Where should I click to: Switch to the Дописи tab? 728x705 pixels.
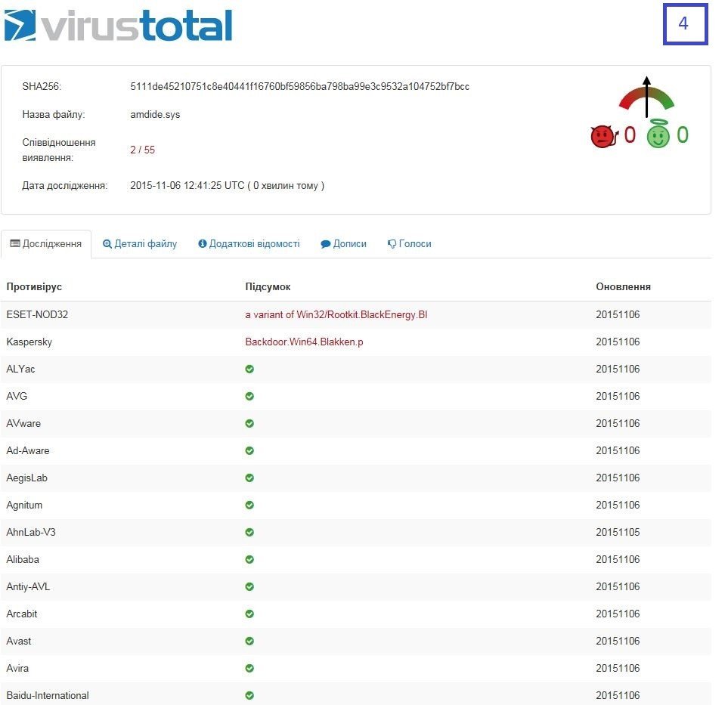(343, 244)
